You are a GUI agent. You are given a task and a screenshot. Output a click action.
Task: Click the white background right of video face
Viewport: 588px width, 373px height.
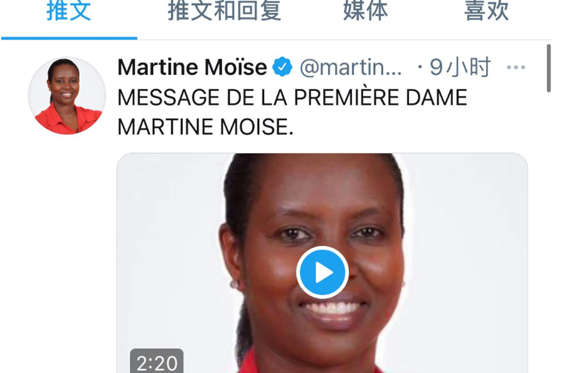469,243
